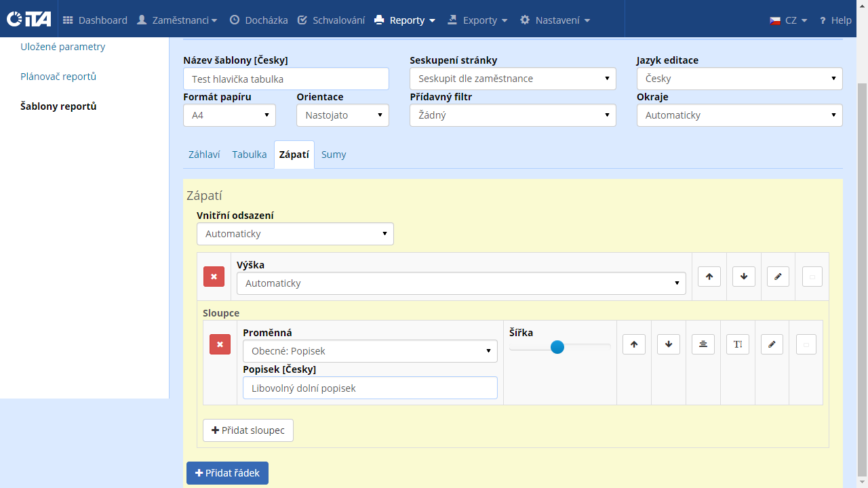868x488 pixels.
Task: Open the Proměnná variable dropdown
Action: [x=370, y=351]
